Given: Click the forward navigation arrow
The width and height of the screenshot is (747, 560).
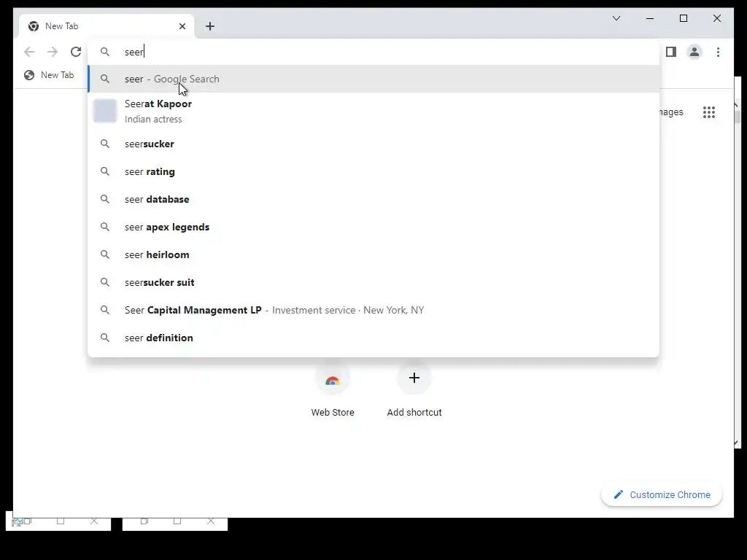Looking at the screenshot, I should click(x=53, y=52).
